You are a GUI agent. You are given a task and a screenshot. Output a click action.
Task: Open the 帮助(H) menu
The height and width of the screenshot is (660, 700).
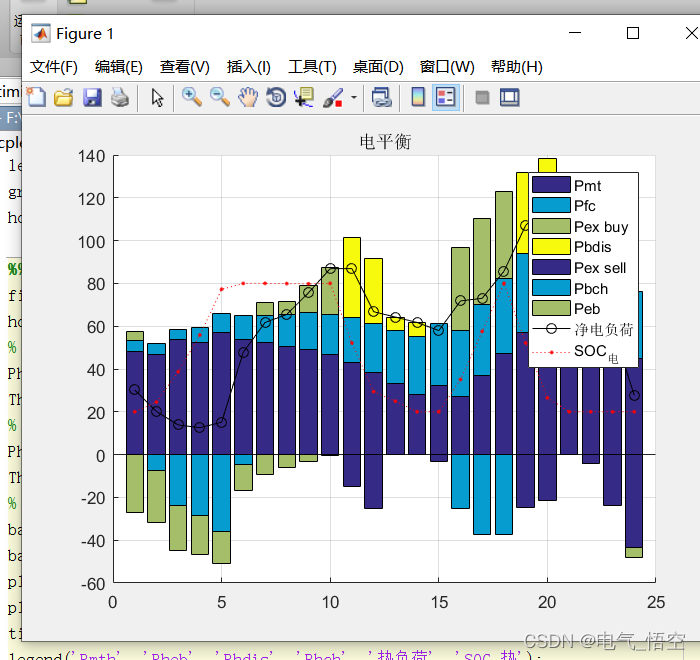[x=517, y=67]
